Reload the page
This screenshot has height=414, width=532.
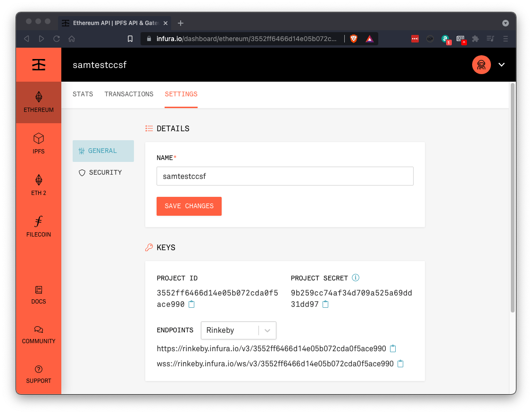[x=57, y=39]
